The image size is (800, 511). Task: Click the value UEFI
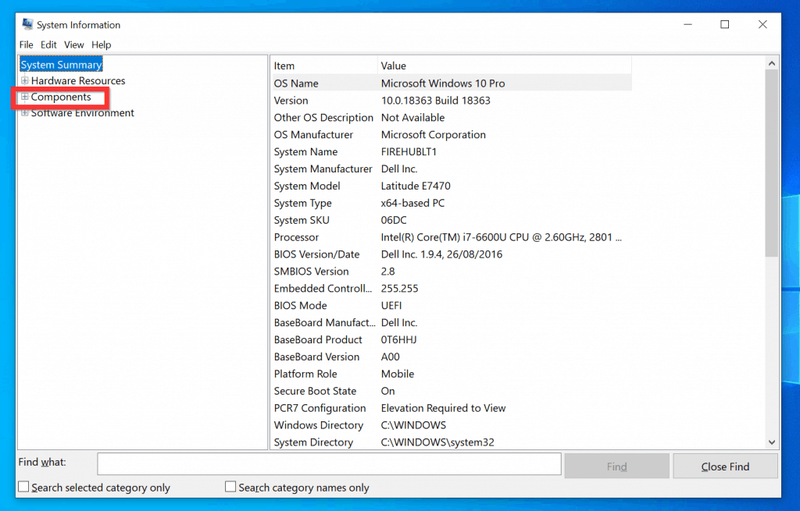pos(391,305)
